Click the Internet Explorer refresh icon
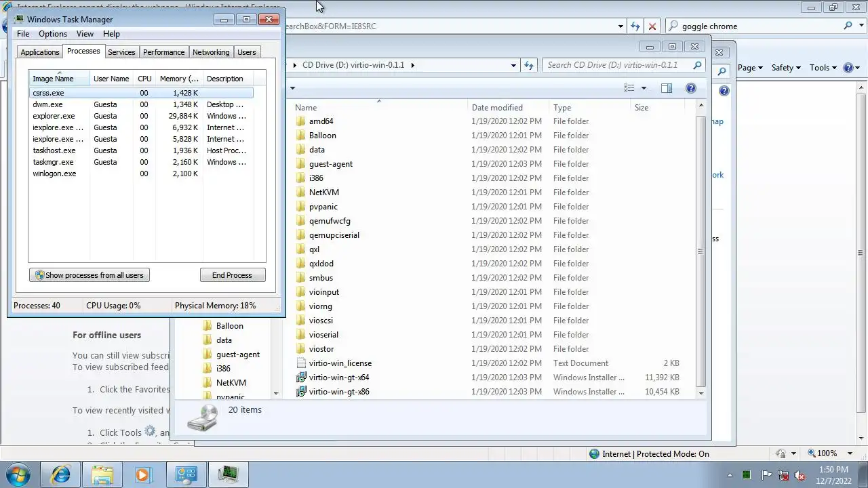868x488 pixels. (x=635, y=26)
